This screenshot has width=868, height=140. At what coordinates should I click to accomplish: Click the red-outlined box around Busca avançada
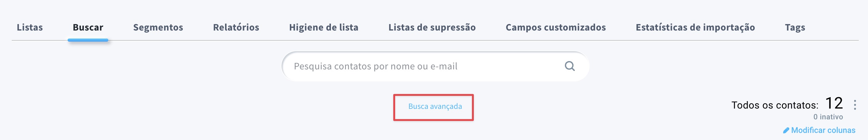[x=433, y=107]
